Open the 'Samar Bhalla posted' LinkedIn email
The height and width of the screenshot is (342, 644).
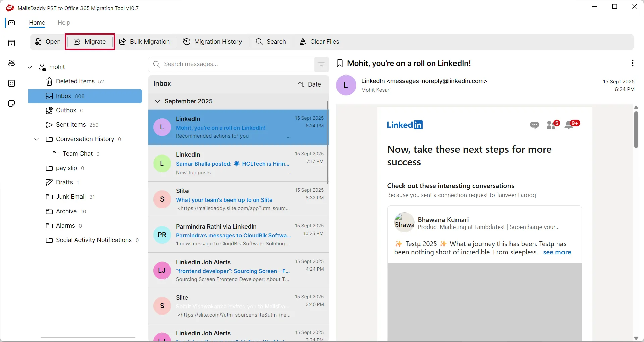(238, 163)
